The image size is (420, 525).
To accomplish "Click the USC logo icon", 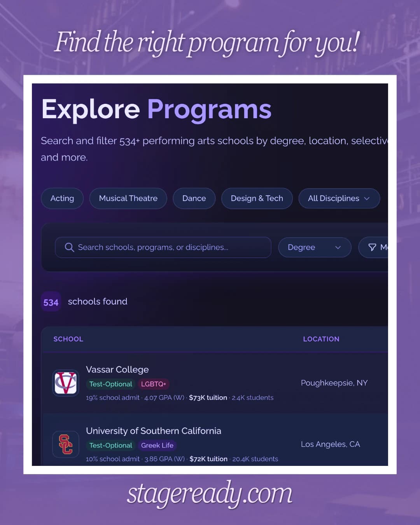I will tap(66, 444).
